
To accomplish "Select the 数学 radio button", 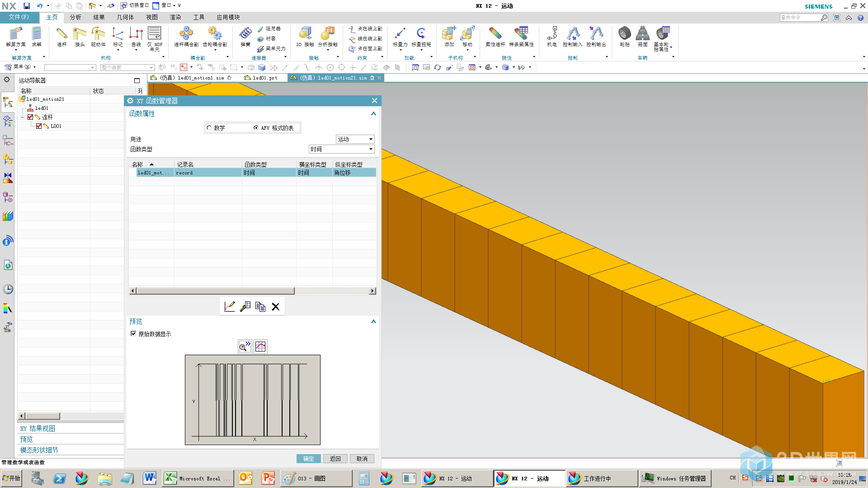I will tap(209, 128).
